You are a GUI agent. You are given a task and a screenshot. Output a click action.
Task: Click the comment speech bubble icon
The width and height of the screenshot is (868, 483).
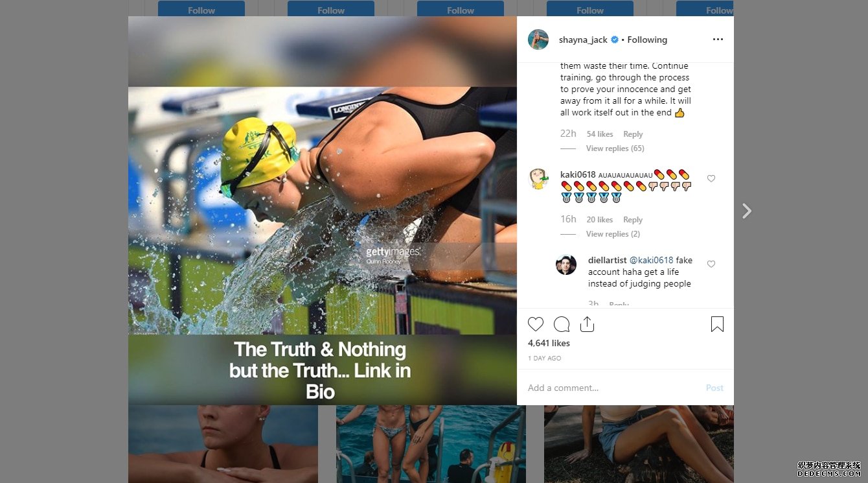point(562,324)
